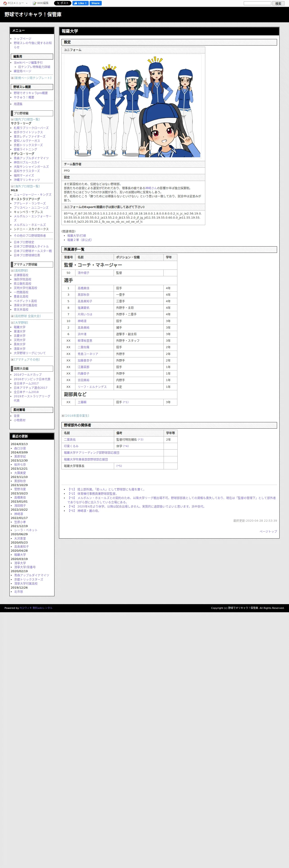Expand the アマチュアその他 section

coord(12,360)
